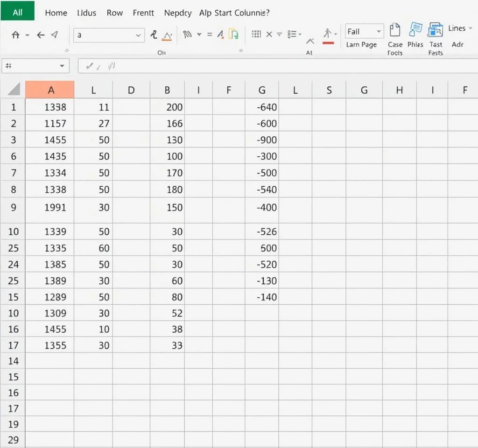Click the Case Tools page icon
This screenshot has height=448, width=478.
coord(395,30)
